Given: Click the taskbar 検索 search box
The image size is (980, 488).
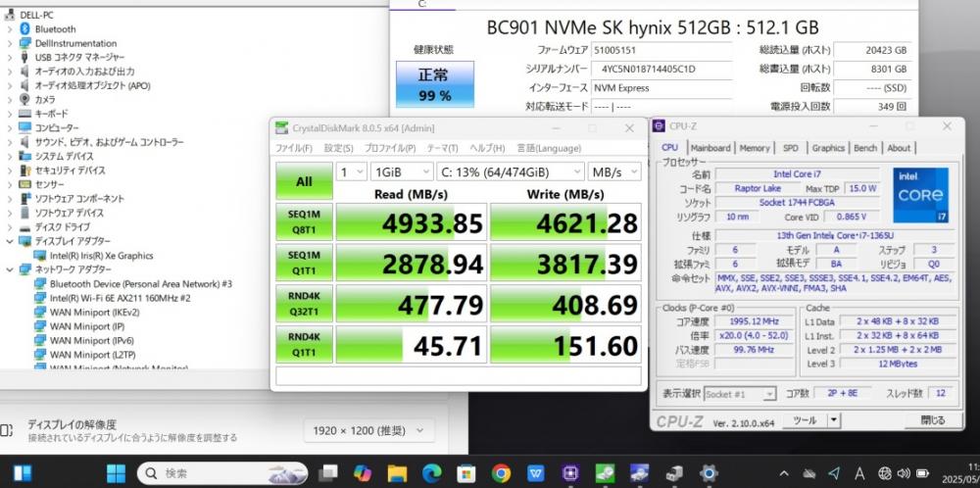Looking at the screenshot, I should click(x=221, y=473).
